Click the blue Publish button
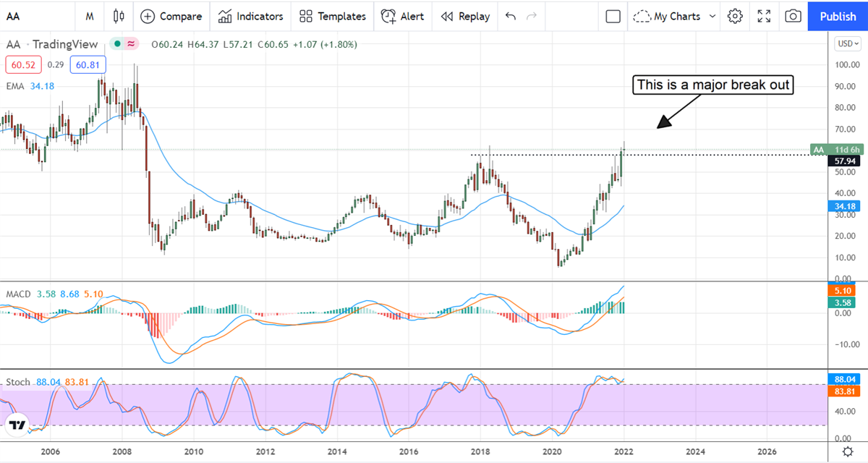This screenshot has width=868, height=463. click(838, 16)
